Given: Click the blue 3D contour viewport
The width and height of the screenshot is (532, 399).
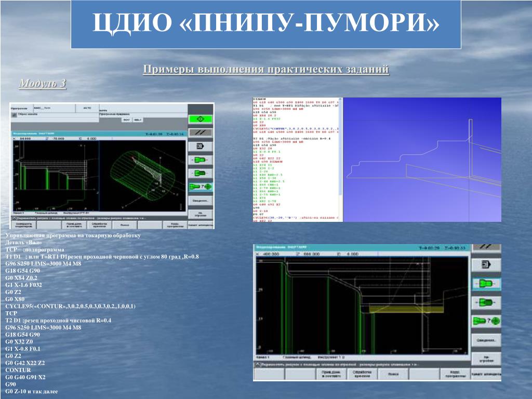Looking at the screenshot, I should pyautogui.click(x=422, y=160).
